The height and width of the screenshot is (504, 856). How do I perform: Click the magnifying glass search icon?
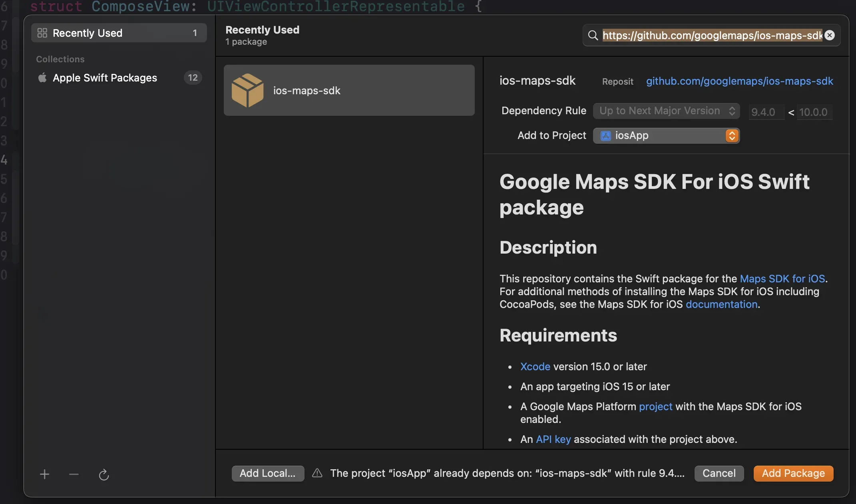(x=593, y=36)
